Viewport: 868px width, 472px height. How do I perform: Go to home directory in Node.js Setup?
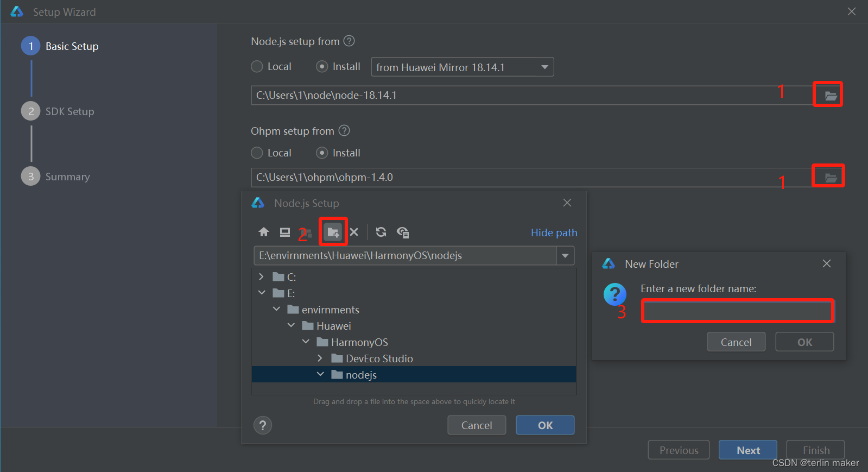pos(264,232)
